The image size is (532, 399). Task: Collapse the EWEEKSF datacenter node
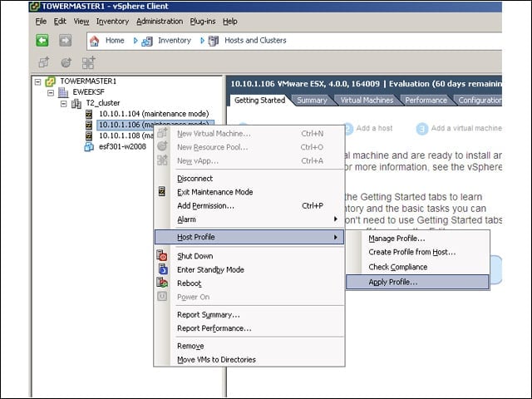pos(51,92)
